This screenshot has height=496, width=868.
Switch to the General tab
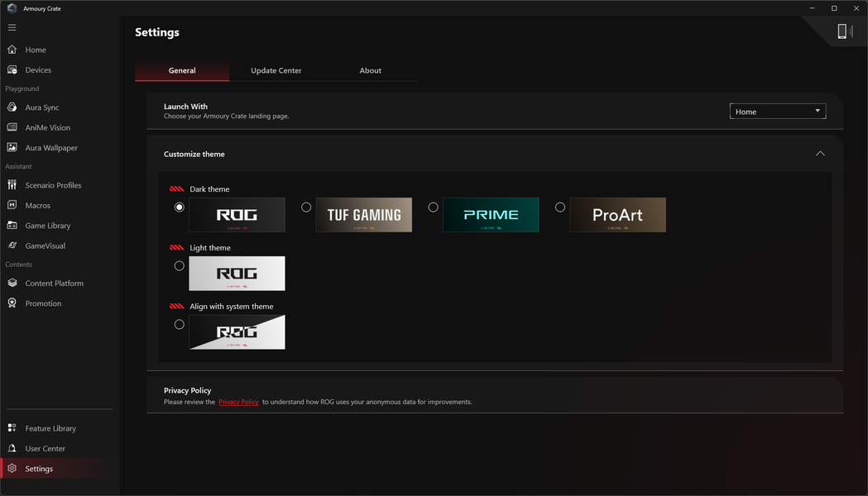click(x=182, y=70)
